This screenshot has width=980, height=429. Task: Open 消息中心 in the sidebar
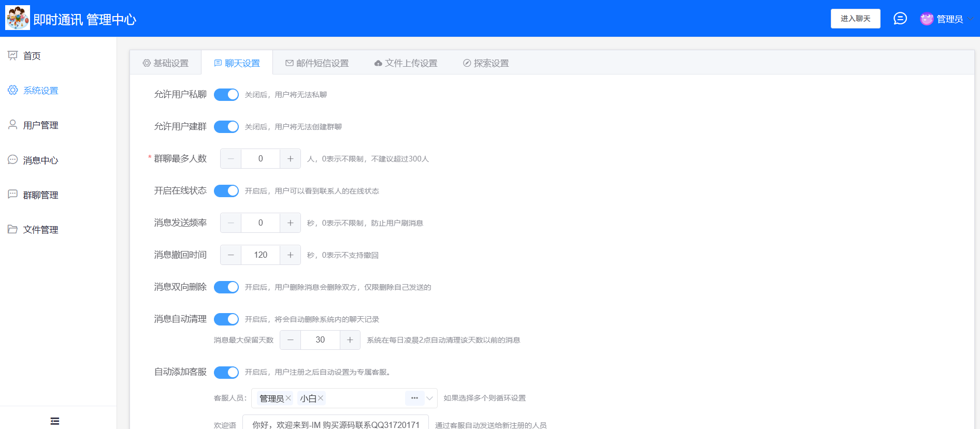click(x=58, y=160)
